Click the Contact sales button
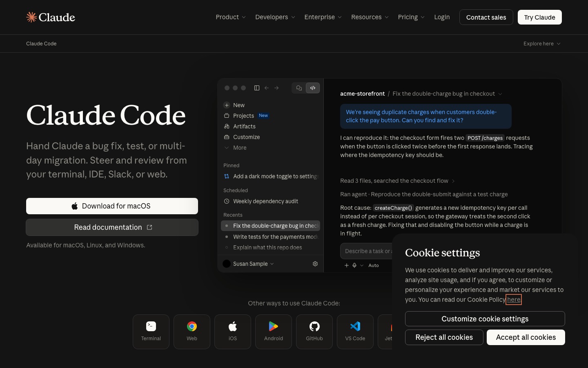Screen dimensions: 588x368 click(486, 17)
